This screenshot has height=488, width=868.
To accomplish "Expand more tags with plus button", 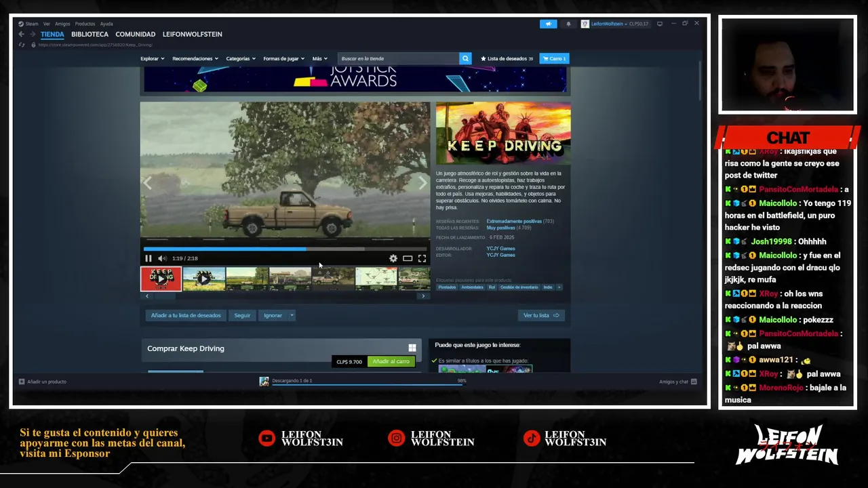I will click(559, 287).
